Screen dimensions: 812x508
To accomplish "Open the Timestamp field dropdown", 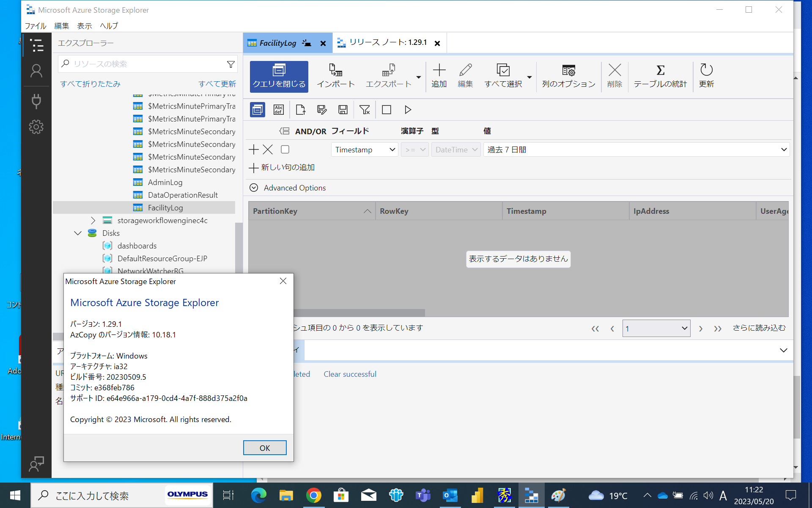I will (x=364, y=149).
